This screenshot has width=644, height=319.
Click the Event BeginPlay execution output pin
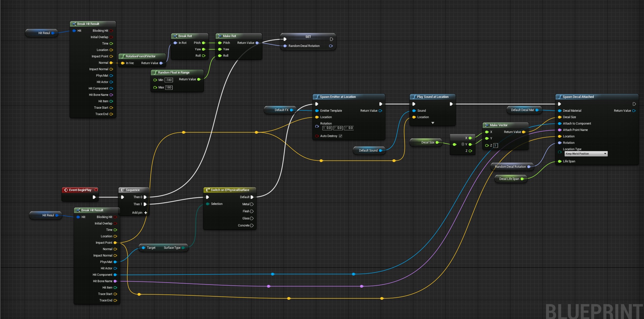(94, 197)
